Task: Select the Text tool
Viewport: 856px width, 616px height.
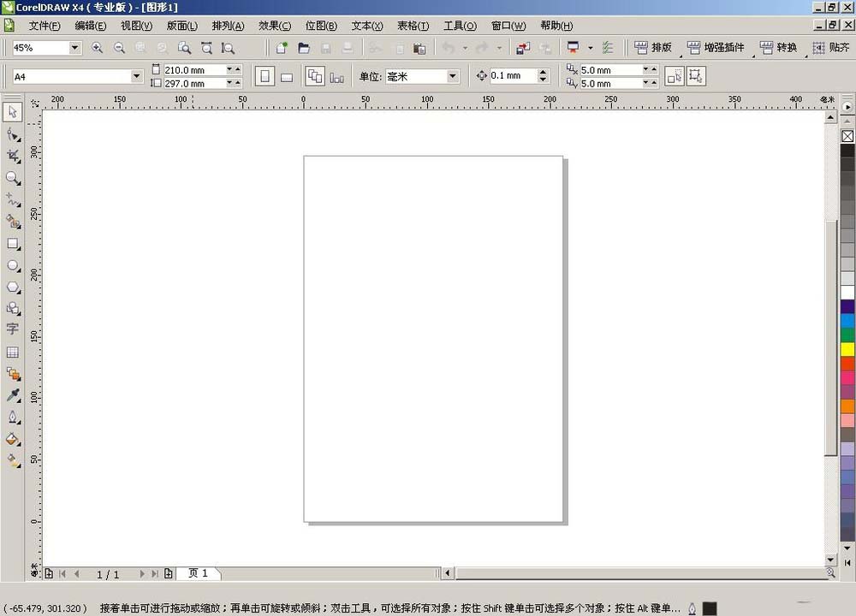Action: click(12, 329)
